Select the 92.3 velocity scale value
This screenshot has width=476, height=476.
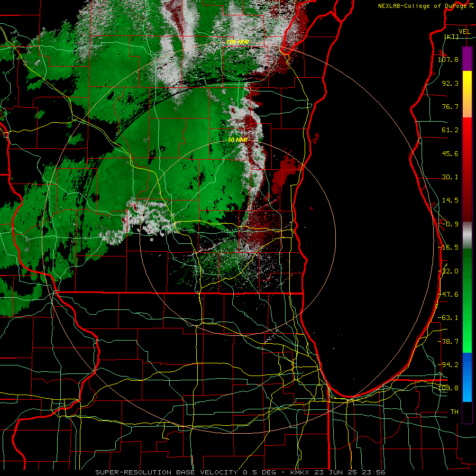tap(450, 83)
